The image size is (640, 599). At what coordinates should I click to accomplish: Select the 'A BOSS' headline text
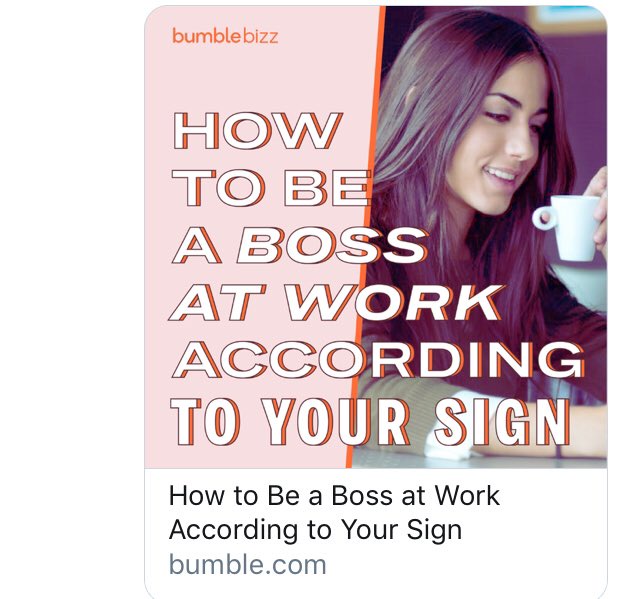[300, 246]
